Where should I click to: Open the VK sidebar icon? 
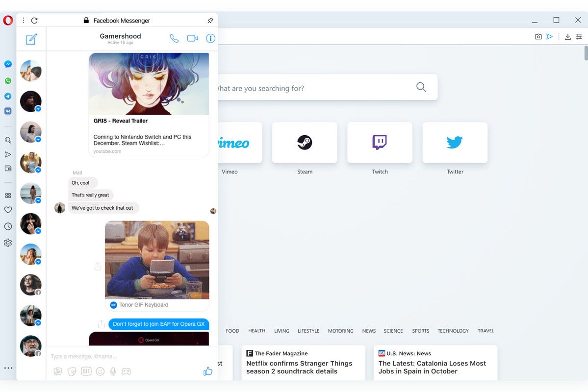(x=8, y=111)
